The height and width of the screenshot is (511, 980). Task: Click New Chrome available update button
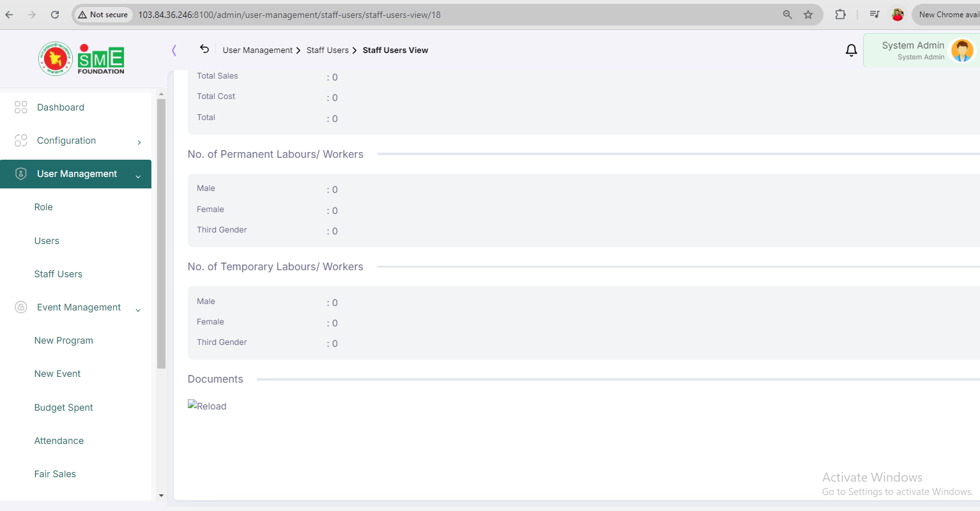tap(947, 15)
